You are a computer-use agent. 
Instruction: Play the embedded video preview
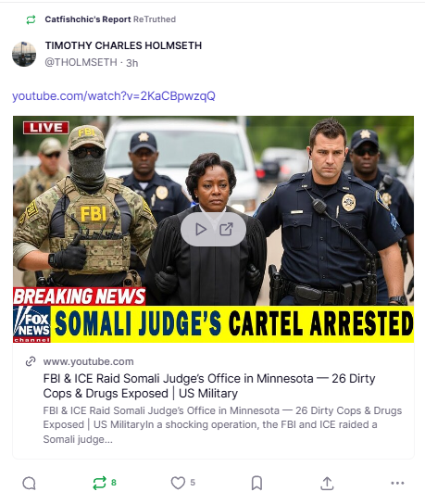point(201,229)
